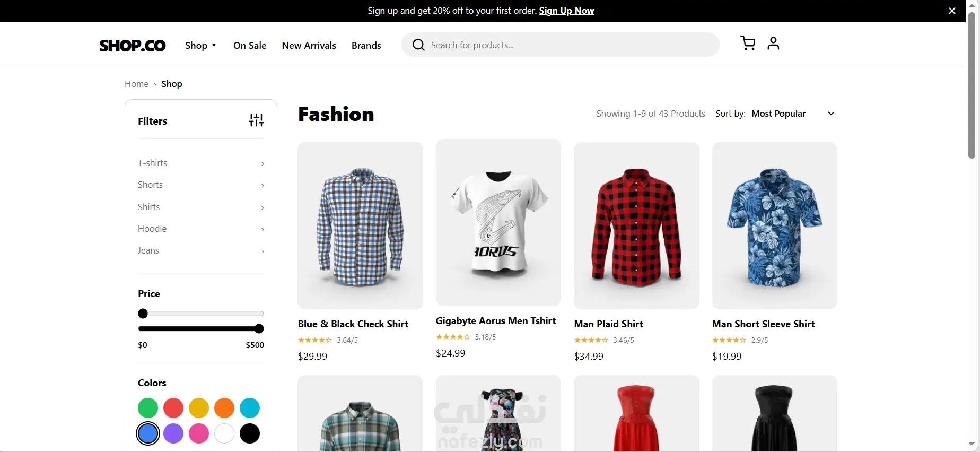Click the Blue & Black Check Shirt title

(x=353, y=324)
